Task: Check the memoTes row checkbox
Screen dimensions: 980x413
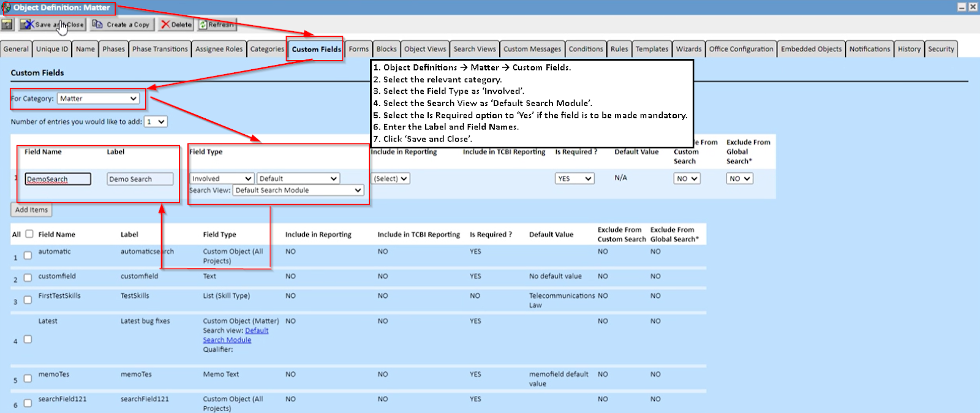Action: [28, 378]
